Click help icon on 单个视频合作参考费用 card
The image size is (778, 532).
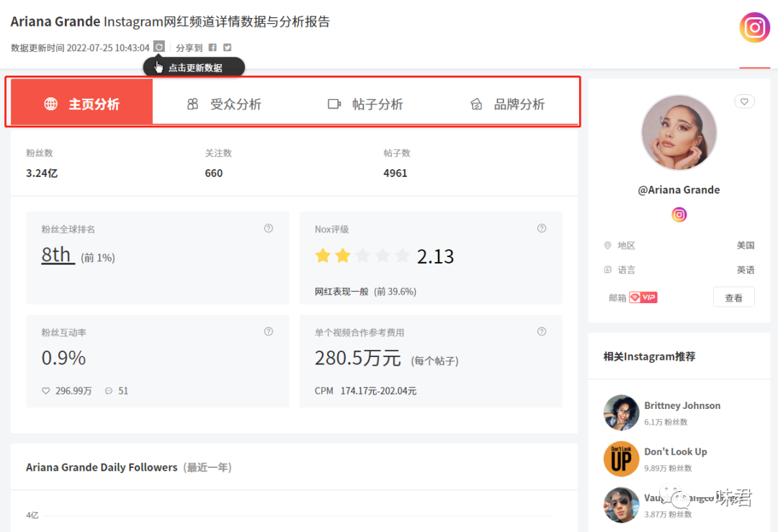(542, 331)
